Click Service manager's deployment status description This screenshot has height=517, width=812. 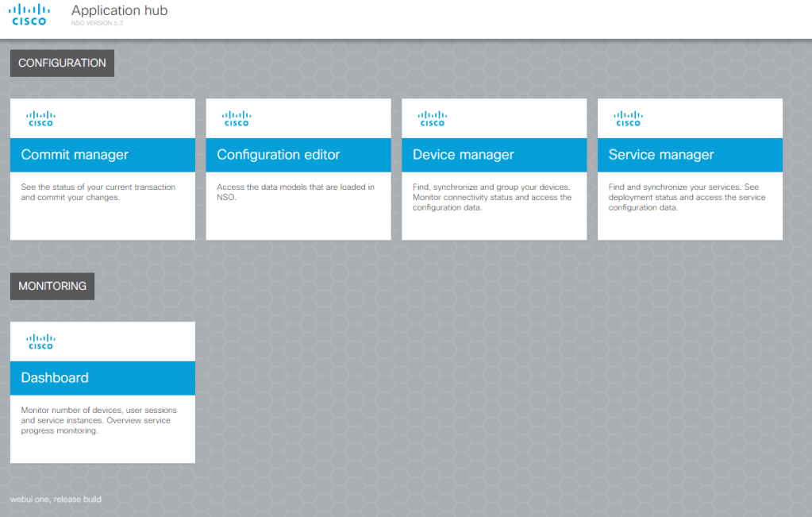(687, 198)
